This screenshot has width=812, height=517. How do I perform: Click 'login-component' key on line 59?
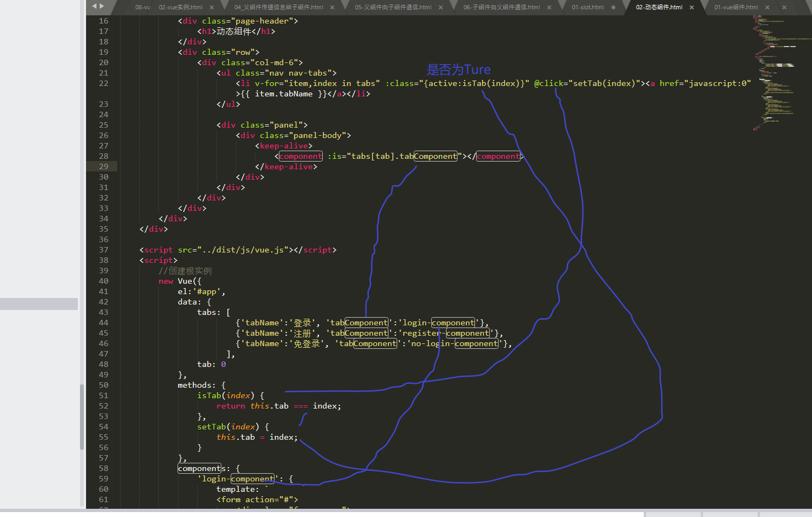click(x=238, y=479)
